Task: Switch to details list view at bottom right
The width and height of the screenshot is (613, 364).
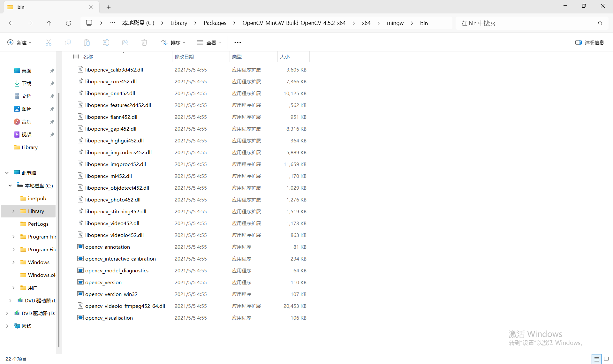Action: [x=596, y=359]
